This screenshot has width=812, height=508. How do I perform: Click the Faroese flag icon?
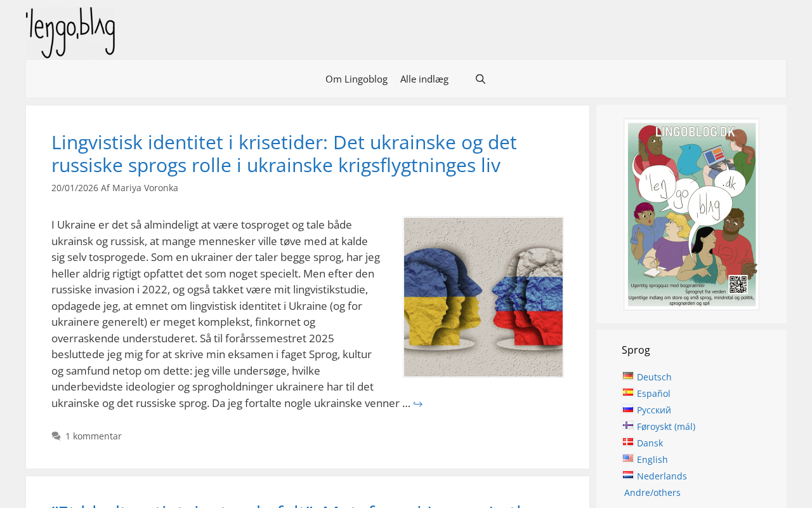pyautogui.click(x=628, y=425)
